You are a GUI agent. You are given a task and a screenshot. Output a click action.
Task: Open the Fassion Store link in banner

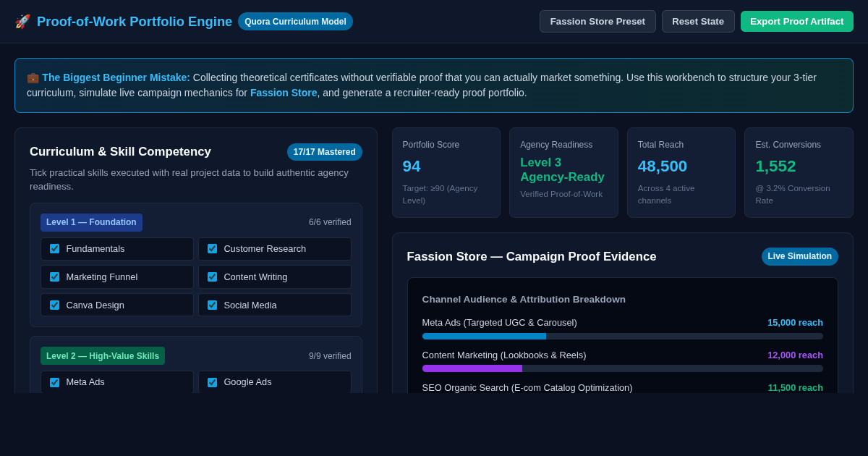click(x=284, y=93)
